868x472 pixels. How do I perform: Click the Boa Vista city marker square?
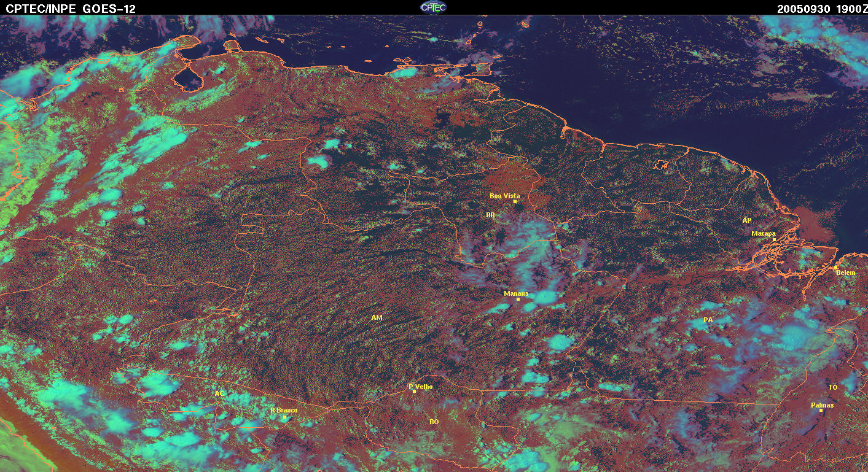tap(515, 202)
